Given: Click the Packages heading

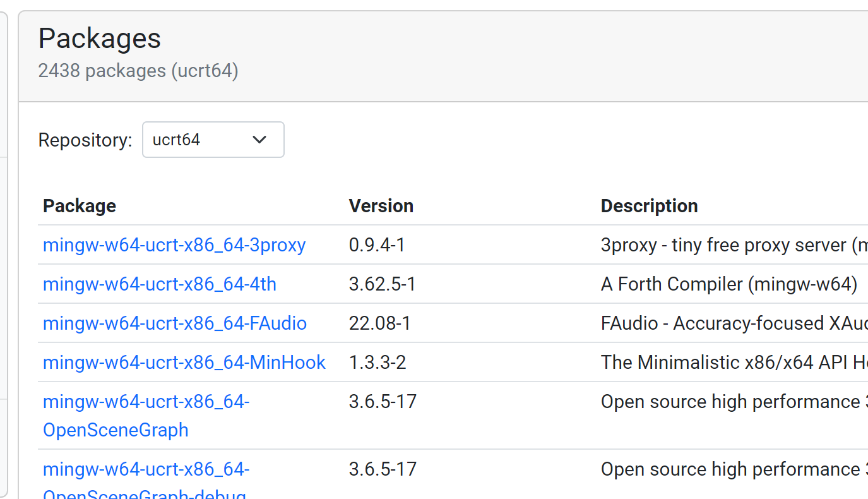Looking at the screenshot, I should [100, 39].
